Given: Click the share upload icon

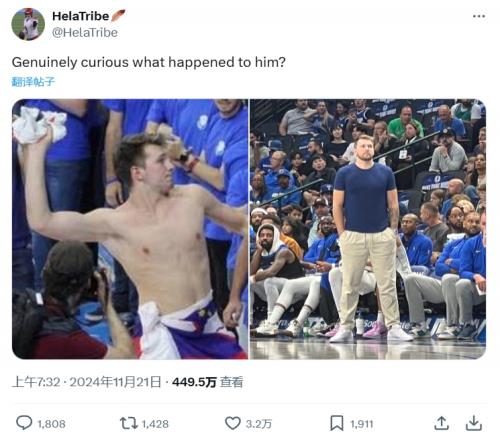Looking at the screenshot, I should [x=441, y=423].
